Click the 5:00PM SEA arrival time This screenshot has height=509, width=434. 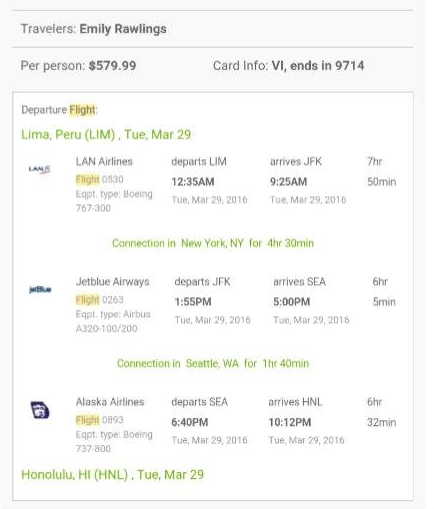click(x=292, y=302)
